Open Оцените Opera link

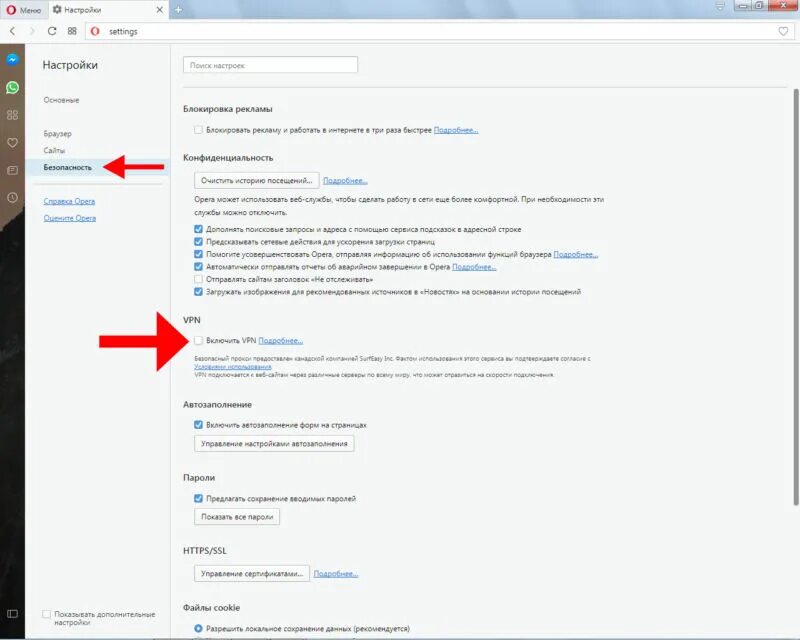click(x=70, y=218)
